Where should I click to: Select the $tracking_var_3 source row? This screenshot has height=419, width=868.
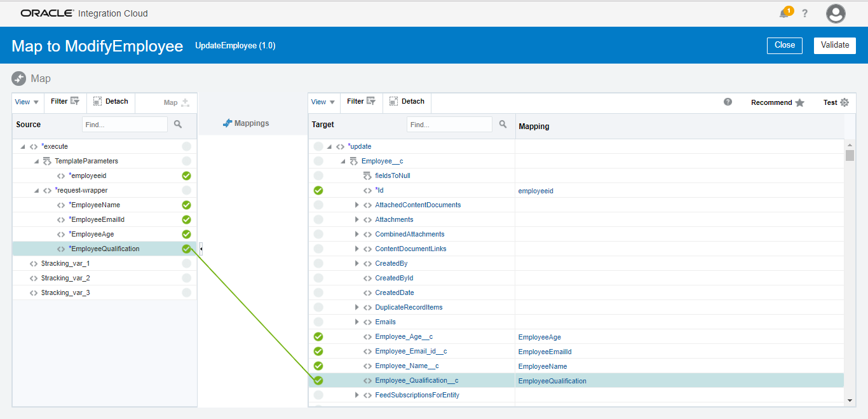(x=105, y=292)
